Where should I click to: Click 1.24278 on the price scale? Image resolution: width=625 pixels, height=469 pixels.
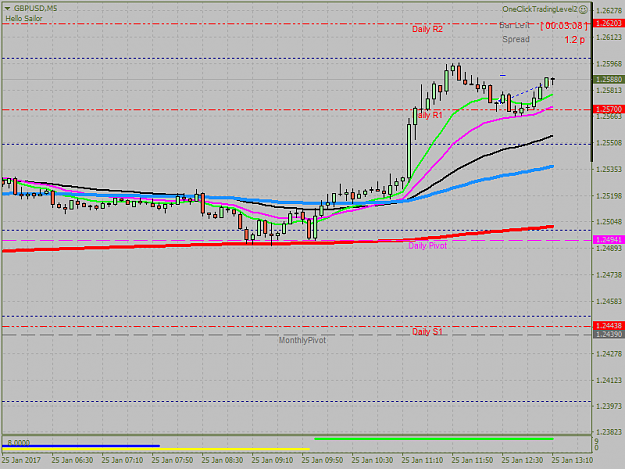(609, 353)
